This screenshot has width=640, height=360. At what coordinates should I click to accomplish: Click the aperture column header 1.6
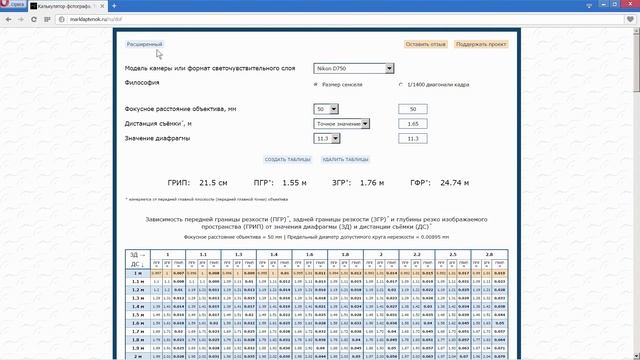309,254
